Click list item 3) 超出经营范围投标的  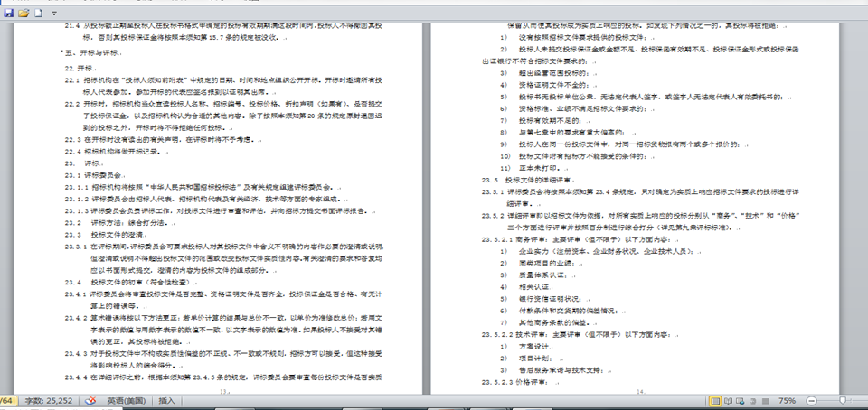pyautogui.click(x=544, y=73)
